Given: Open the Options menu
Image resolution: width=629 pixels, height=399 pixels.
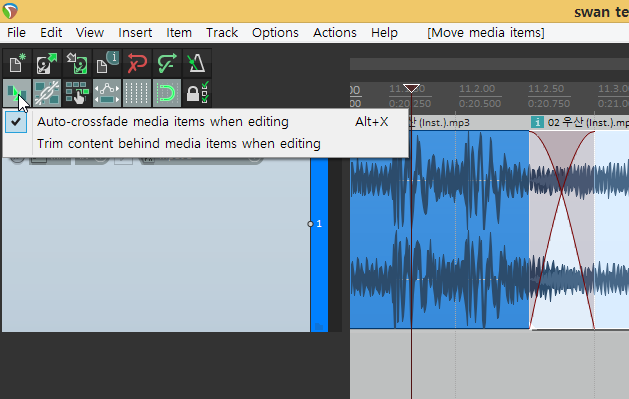Looking at the screenshot, I should coord(275,32).
